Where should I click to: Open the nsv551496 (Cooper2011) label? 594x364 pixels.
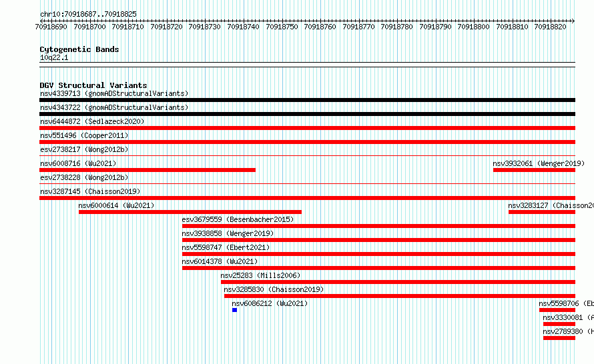pos(84,135)
